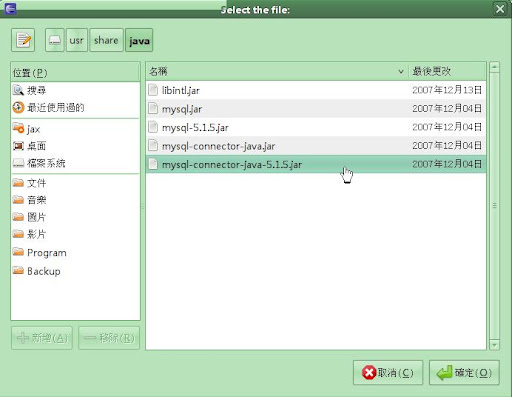Click the file list scrollbar up arrow
The image size is (512, 397).
[x=494, y=67]
